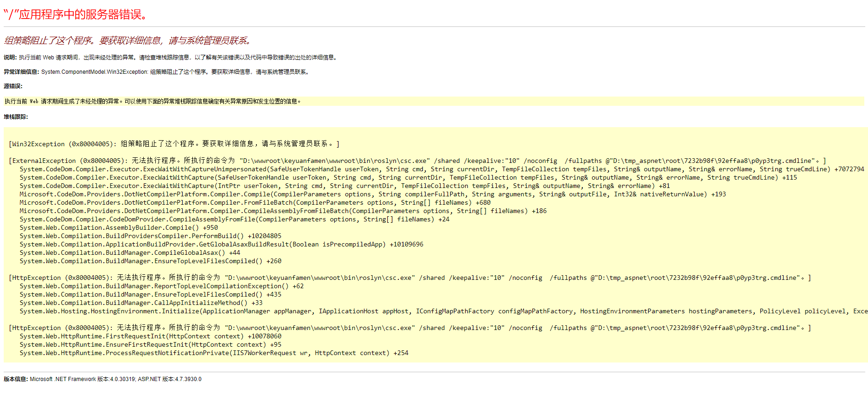Click the ProcessRequestNotificationPrivate line

(x=214, y=353)
